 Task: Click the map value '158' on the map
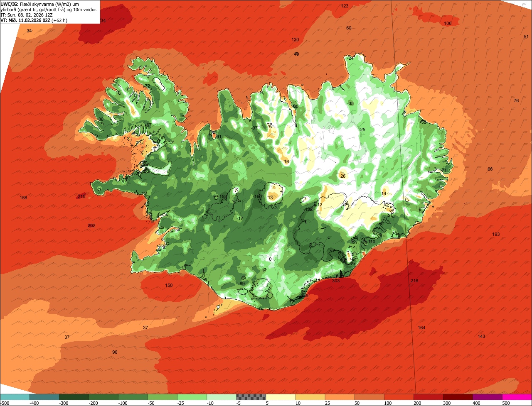tap(23, 198)
